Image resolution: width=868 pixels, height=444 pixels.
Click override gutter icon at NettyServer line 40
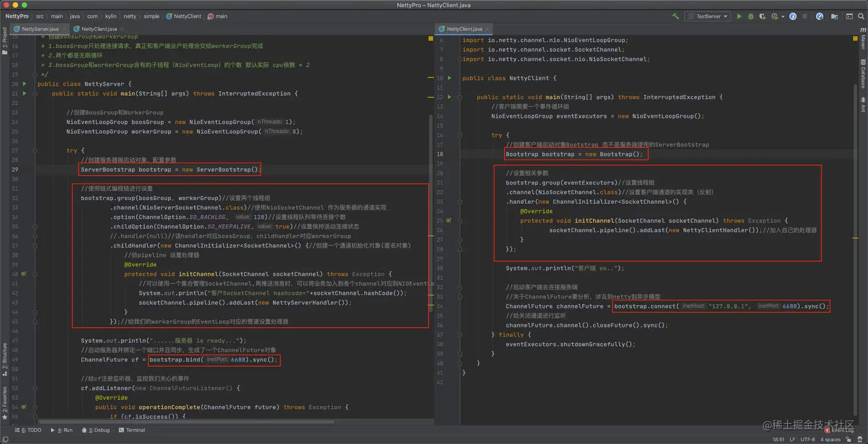coord(24,274)
